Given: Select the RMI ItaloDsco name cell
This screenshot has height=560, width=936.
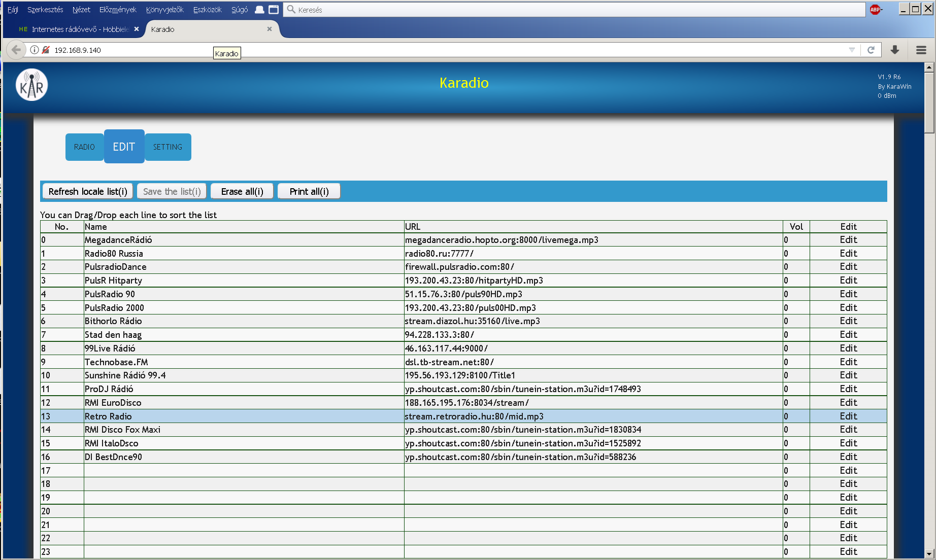Looking at the screenshot, I should [244, 443].
